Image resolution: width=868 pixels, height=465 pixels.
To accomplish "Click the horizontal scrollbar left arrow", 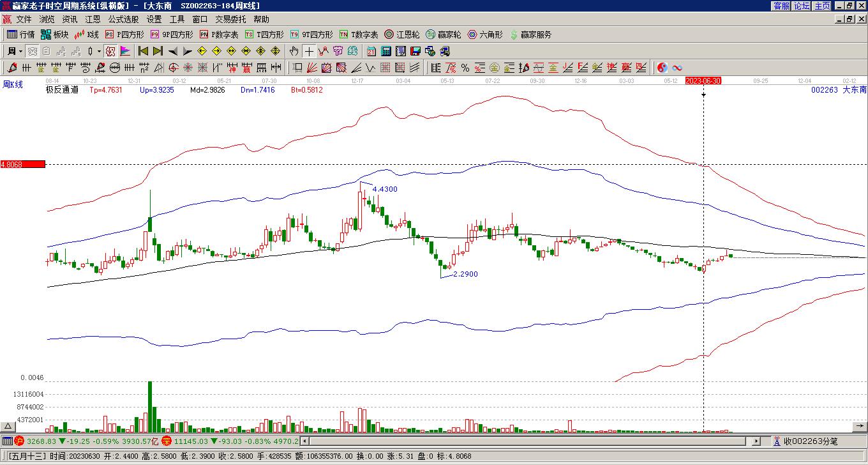I will (x=304, y=441).
